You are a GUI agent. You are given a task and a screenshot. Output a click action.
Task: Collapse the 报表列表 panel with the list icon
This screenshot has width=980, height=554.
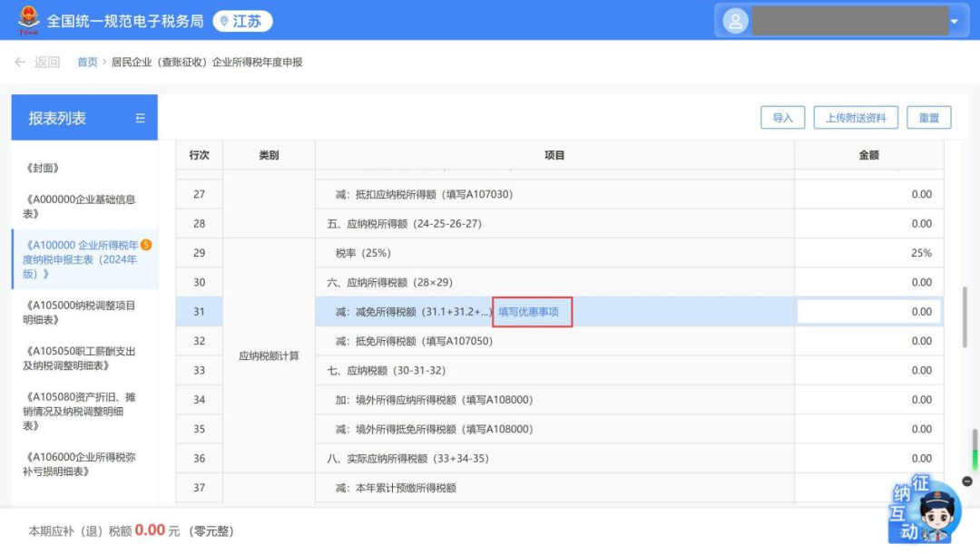tap(140, 118)
